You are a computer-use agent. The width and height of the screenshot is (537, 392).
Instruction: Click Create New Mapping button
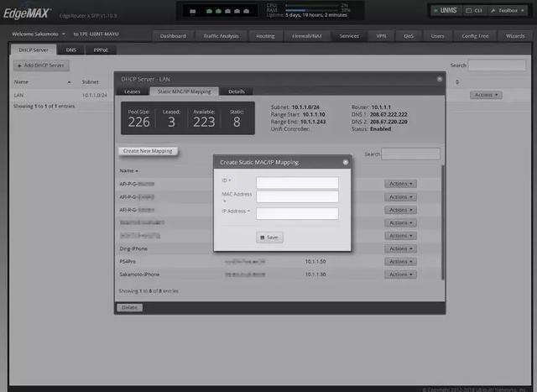[148, 151]
